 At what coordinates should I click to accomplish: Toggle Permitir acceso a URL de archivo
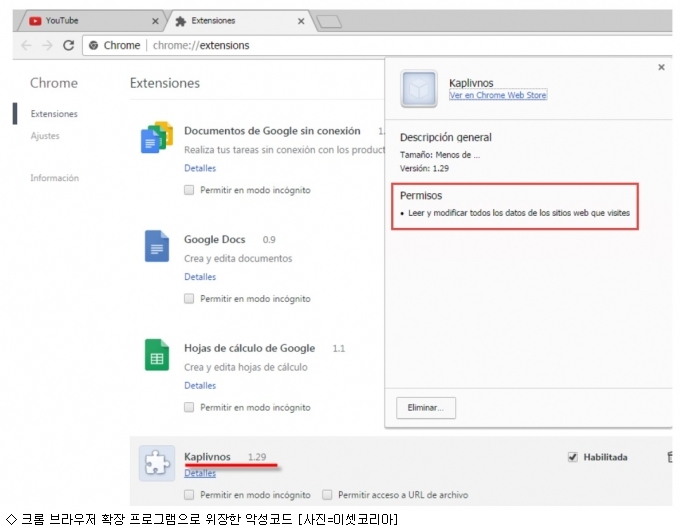coord(327,495)
